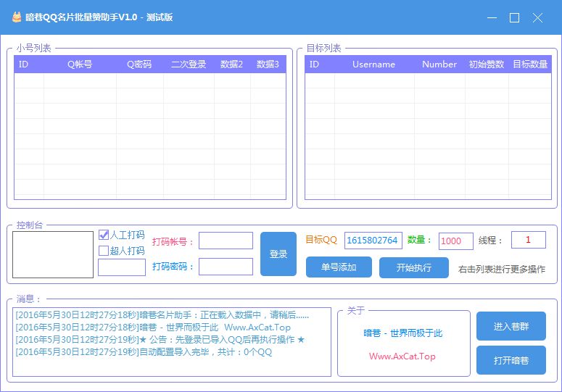Image resolution: width=562 pixels, height=392 pixels.
Task: Click the 数据2 column header
Action: point(231,64)
